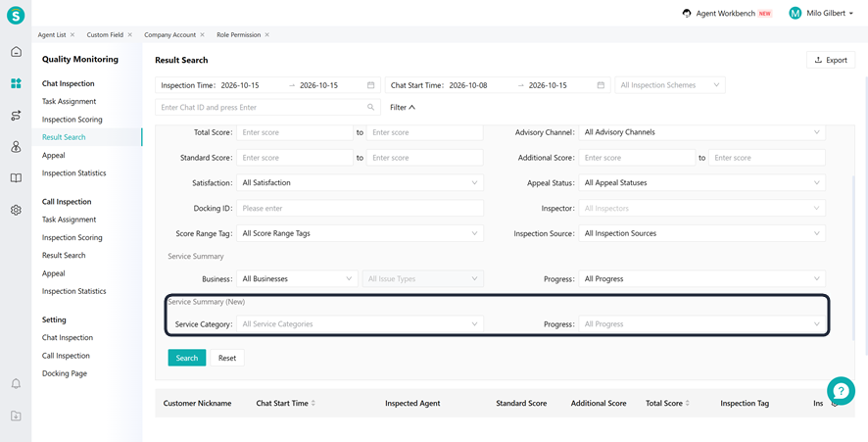Switch to the Custom Field tab

[105, 34]
